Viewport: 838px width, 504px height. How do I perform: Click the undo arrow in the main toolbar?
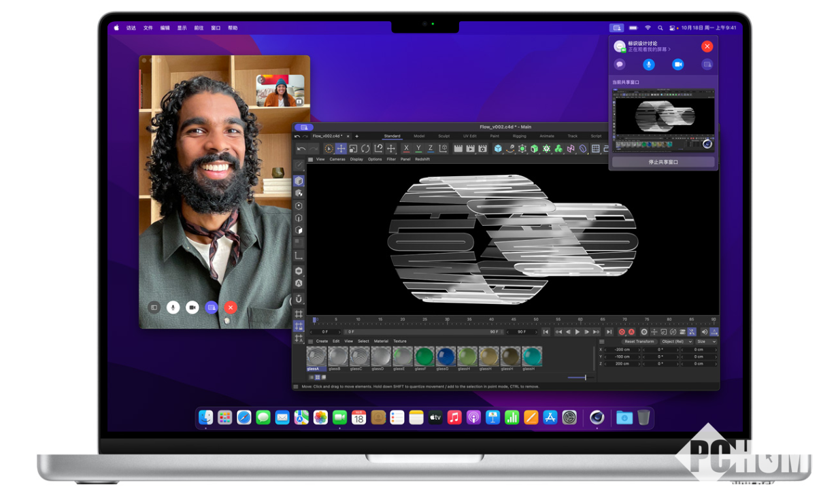(301, 148)
